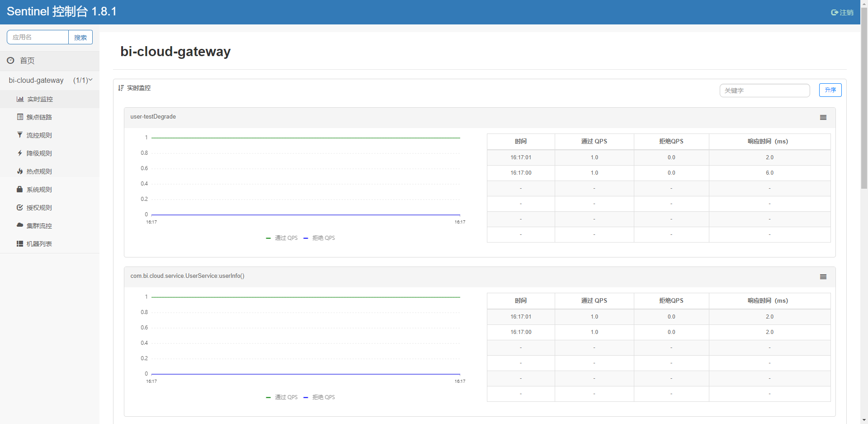
Task: Click the logout icon in header
Action: 835,13
